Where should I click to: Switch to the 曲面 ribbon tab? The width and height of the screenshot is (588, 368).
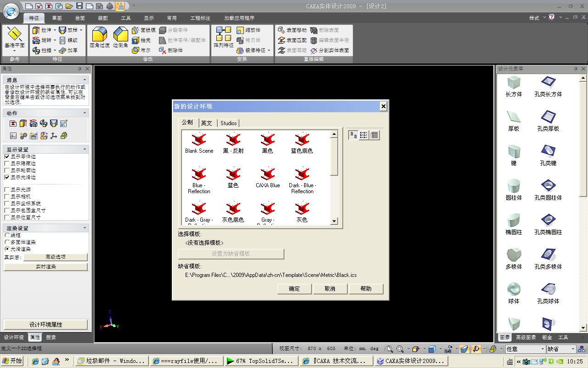[x=80, y=18]
